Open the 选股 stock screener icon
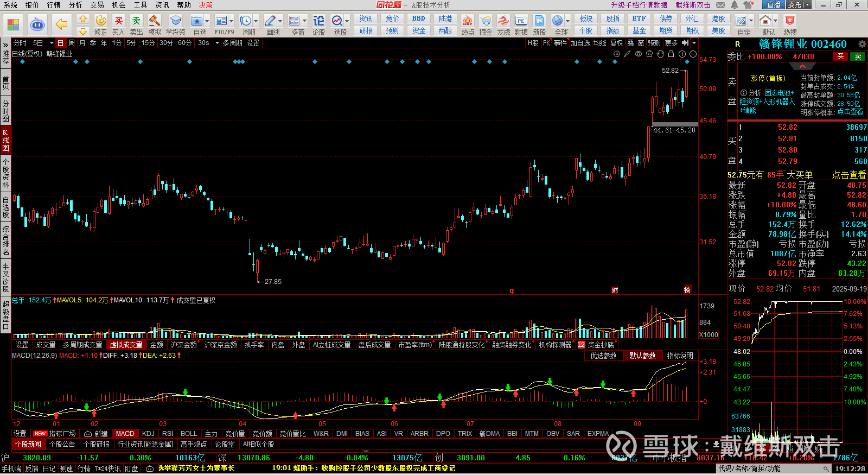Screen dimensions: 868x475 [x=337, y=21]
